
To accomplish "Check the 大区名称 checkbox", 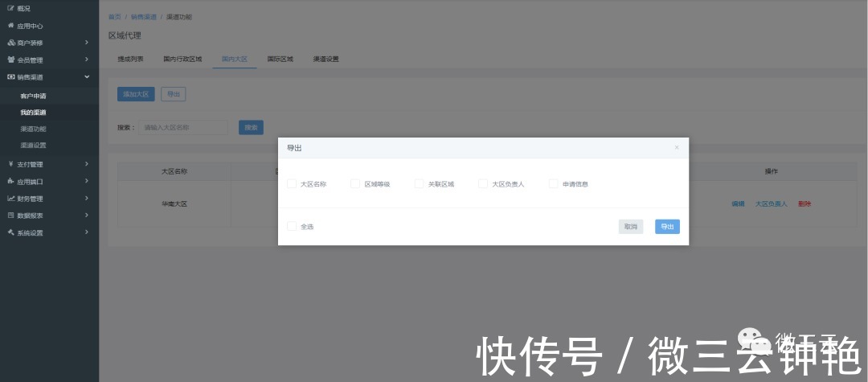I will tap(292, 184).
